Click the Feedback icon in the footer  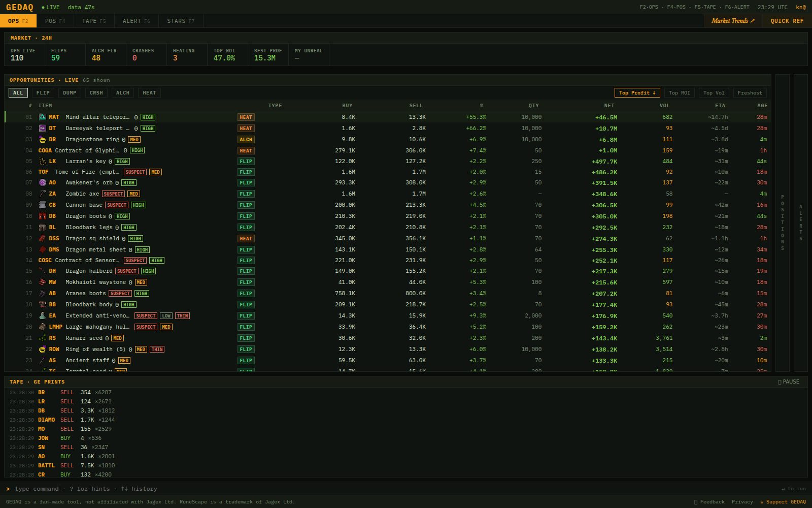pyautogui.click(x=696, y=502)
